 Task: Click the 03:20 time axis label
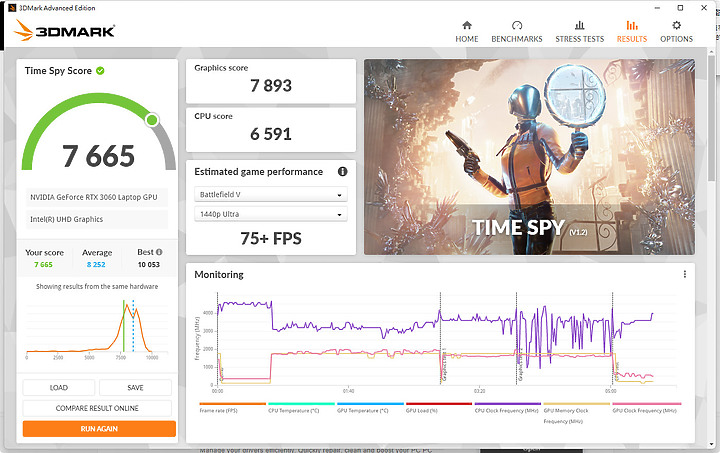479,391
